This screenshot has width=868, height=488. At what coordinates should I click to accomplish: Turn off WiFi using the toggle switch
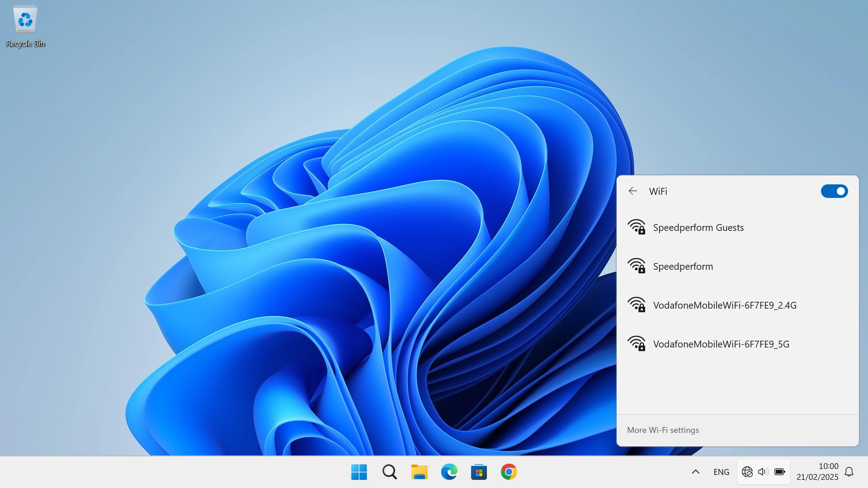834,191
